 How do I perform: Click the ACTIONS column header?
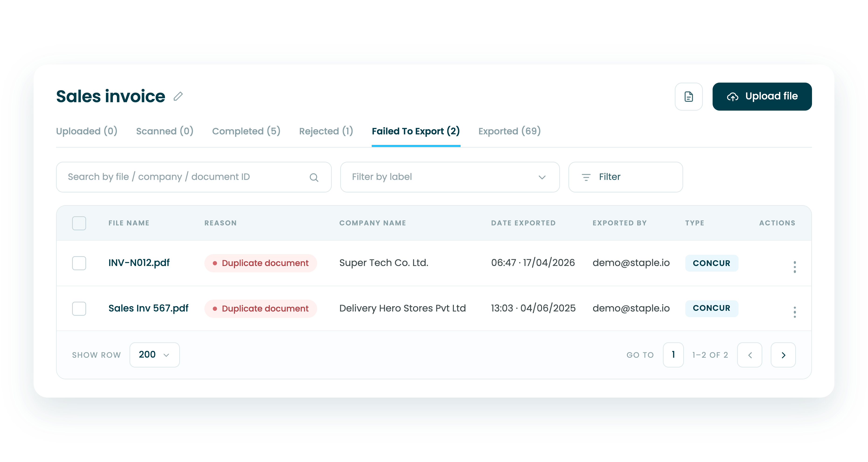[x=777, y=223]
